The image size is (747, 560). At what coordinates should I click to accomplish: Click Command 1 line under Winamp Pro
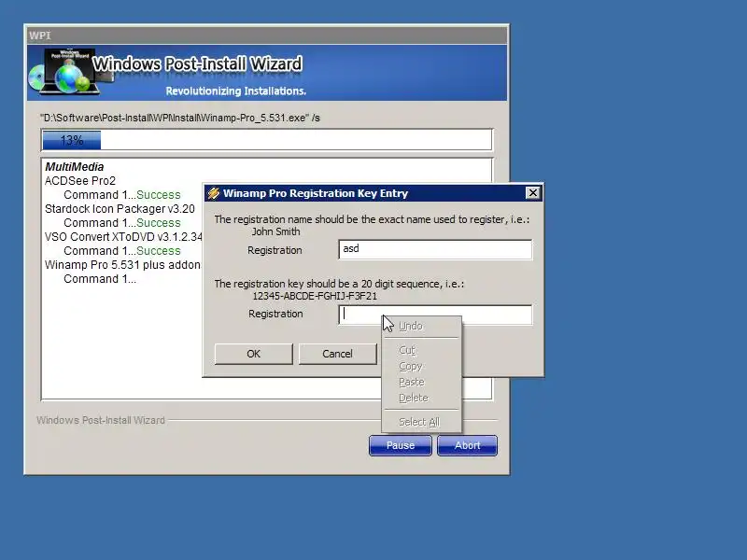[x=100, y=279]
